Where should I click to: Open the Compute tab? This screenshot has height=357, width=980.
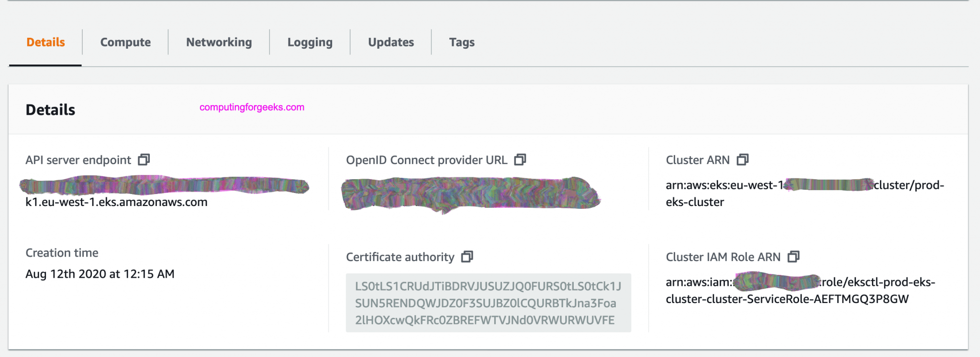(x=125, y=42)
